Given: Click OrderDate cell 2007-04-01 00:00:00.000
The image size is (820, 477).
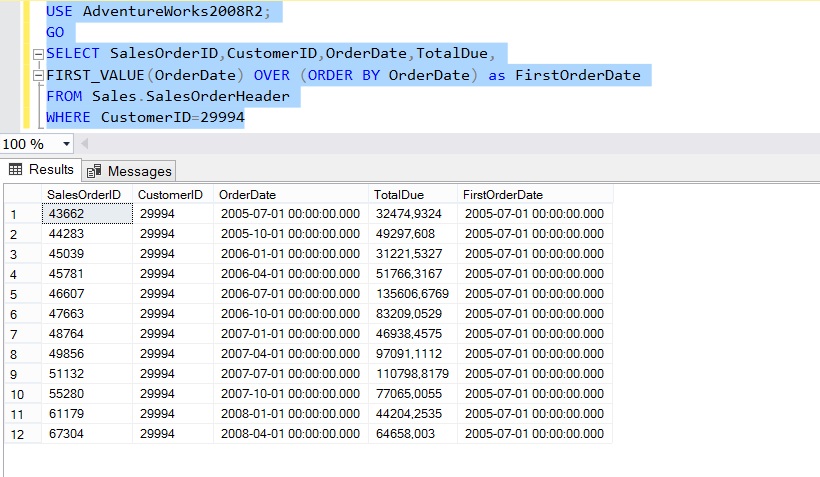Looking at the screenshot, I should (x=291, y=354).
